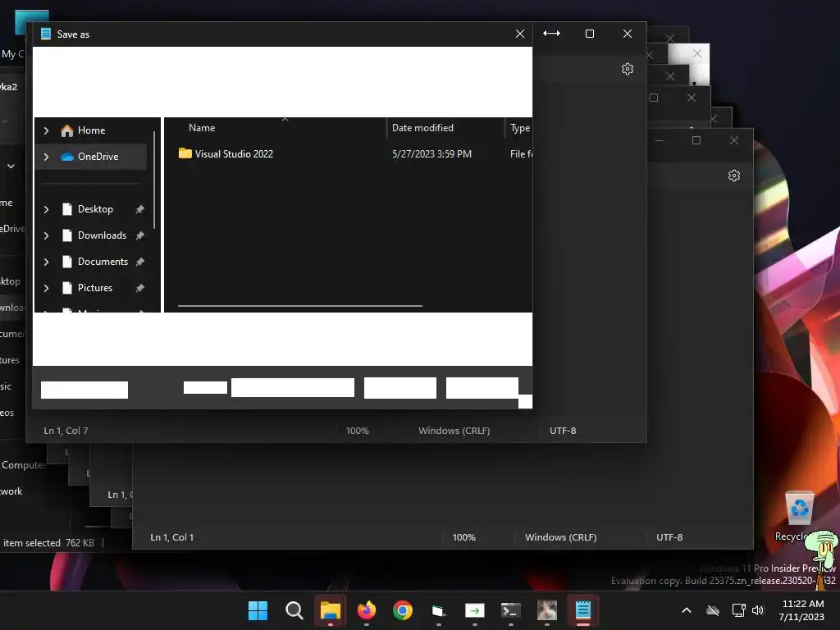Expand the Home tree node chevron
Viewport: 840px width, 630px height.
coord(47,130)
